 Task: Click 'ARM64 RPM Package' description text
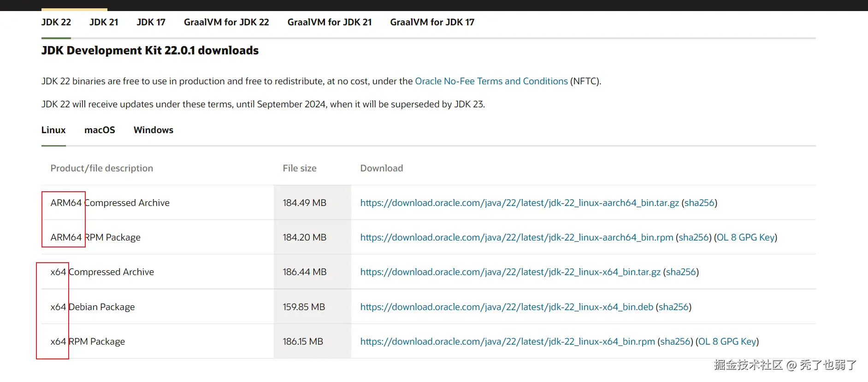click(95, 237)
